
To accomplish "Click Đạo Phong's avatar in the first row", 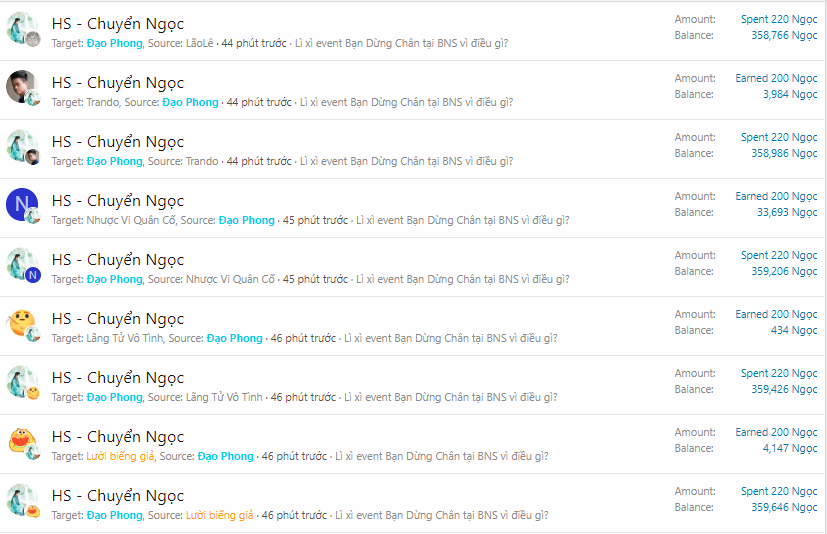I will 22,27.
